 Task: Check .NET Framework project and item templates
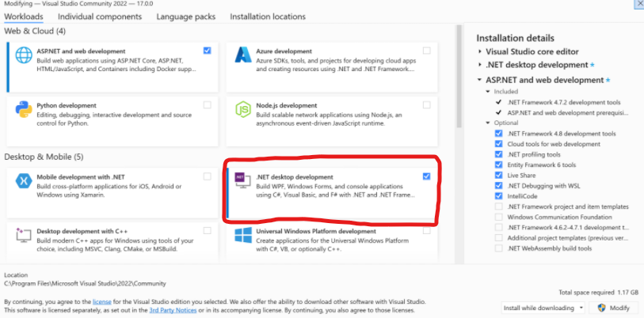point(498,206)
